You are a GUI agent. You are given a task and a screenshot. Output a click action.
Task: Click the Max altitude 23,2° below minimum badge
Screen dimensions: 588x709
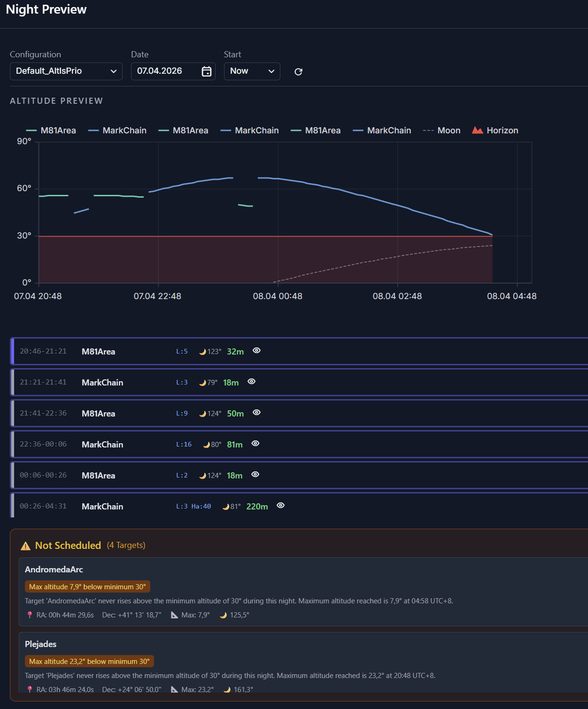(89, 662)
